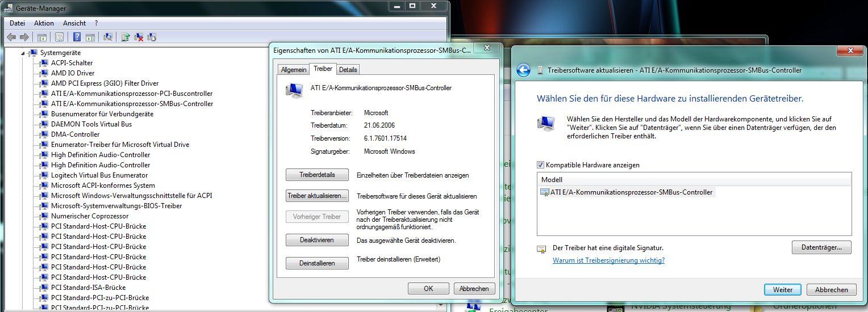Click the Deaktivieren button
868x312 pixels.
[317, 240]
